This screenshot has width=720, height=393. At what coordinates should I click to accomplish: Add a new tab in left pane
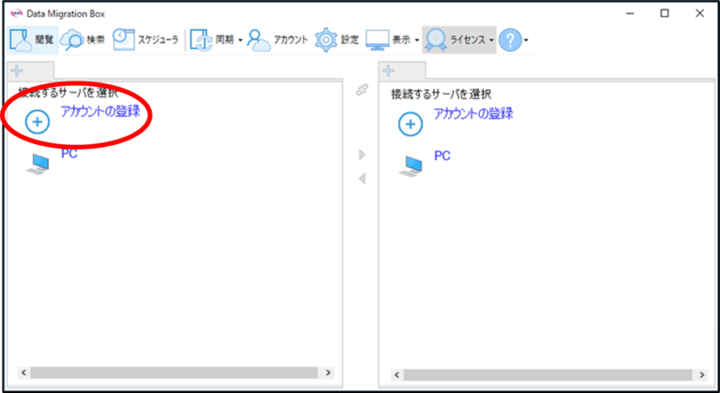[17, 70]
